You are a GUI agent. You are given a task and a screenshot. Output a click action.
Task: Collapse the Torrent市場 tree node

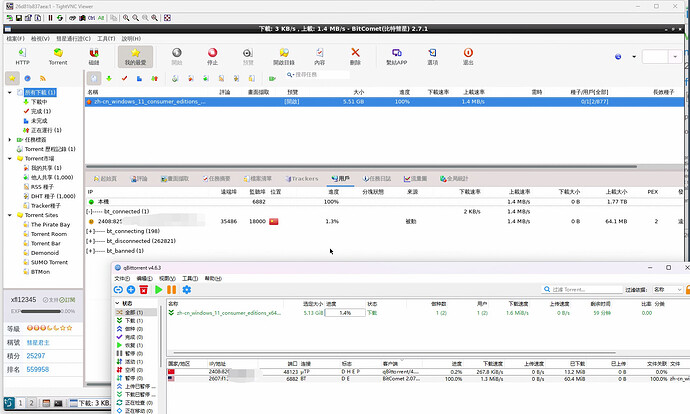[x=10, y=158]
